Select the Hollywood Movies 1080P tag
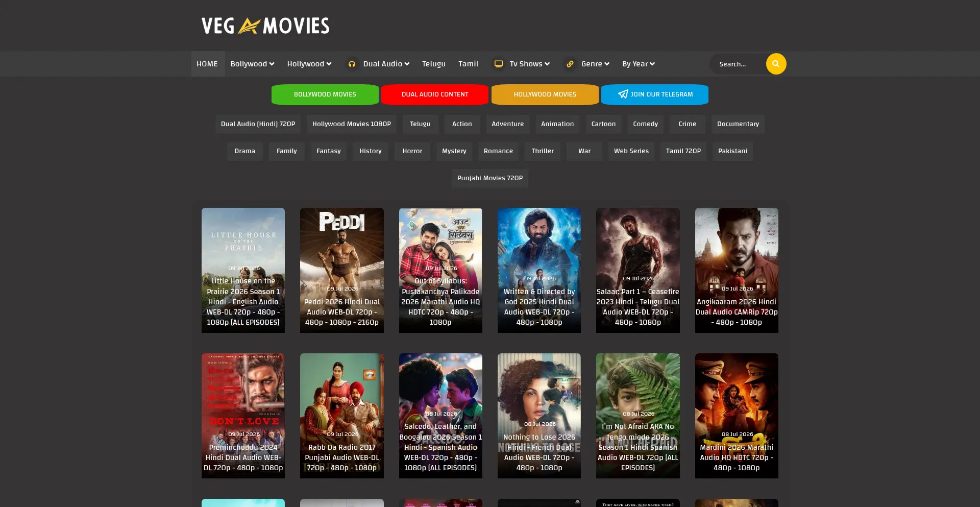This screenshot has height=507, width=980. 352,124
